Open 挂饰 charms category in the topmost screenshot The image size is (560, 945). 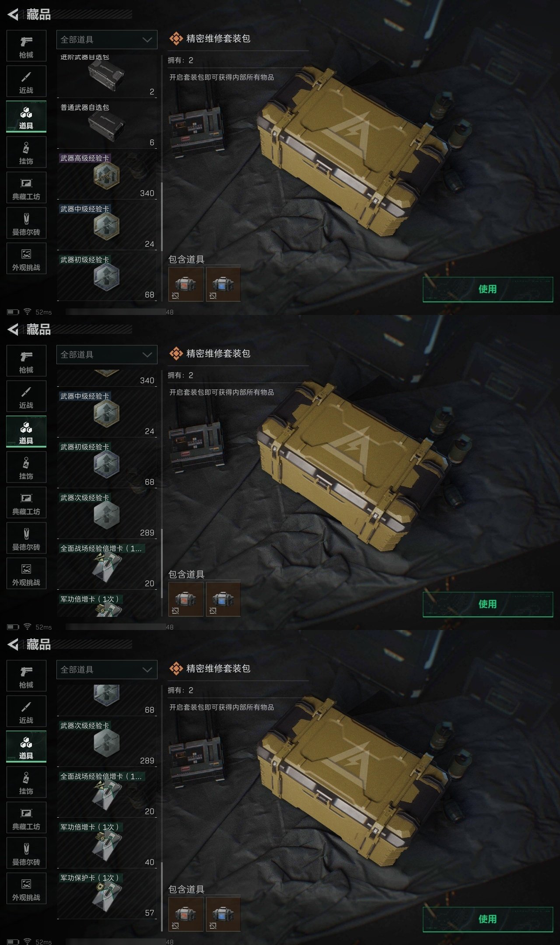[26, 152]
